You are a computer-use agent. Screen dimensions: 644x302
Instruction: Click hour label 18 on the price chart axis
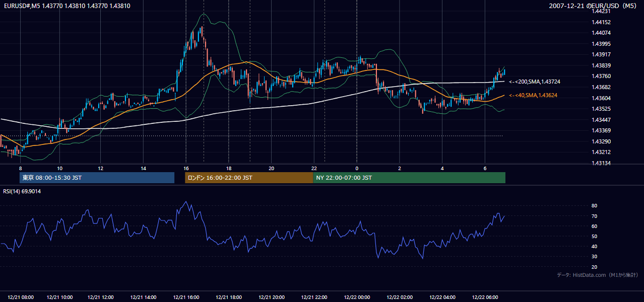pos(229,168)
